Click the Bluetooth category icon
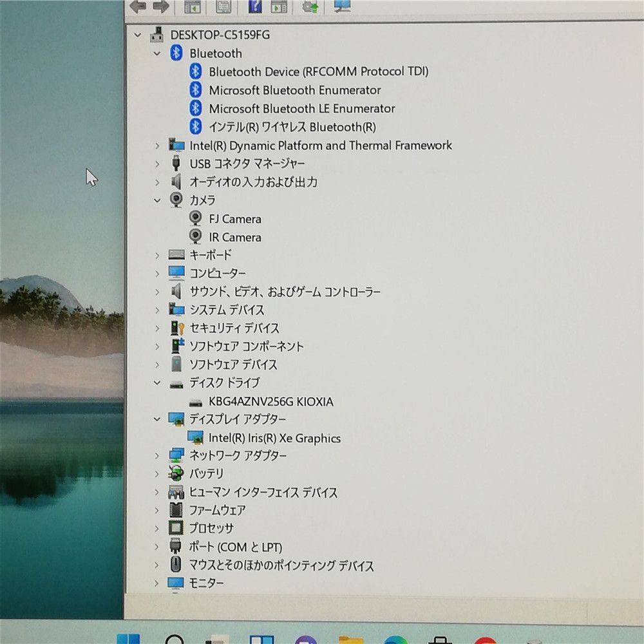This screenshot has height=644, width=644. coord(176,53)
